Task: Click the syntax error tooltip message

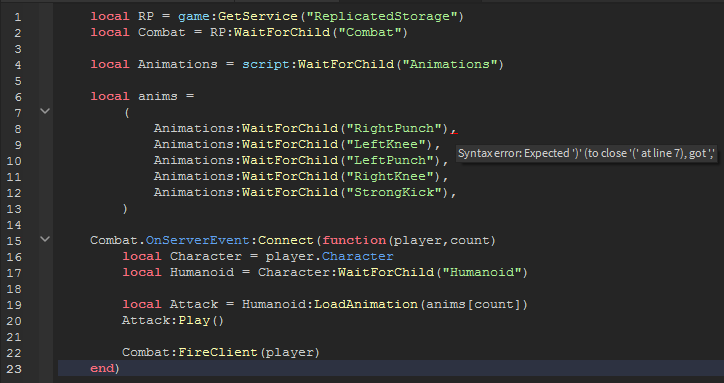Action: click(586, 153)
